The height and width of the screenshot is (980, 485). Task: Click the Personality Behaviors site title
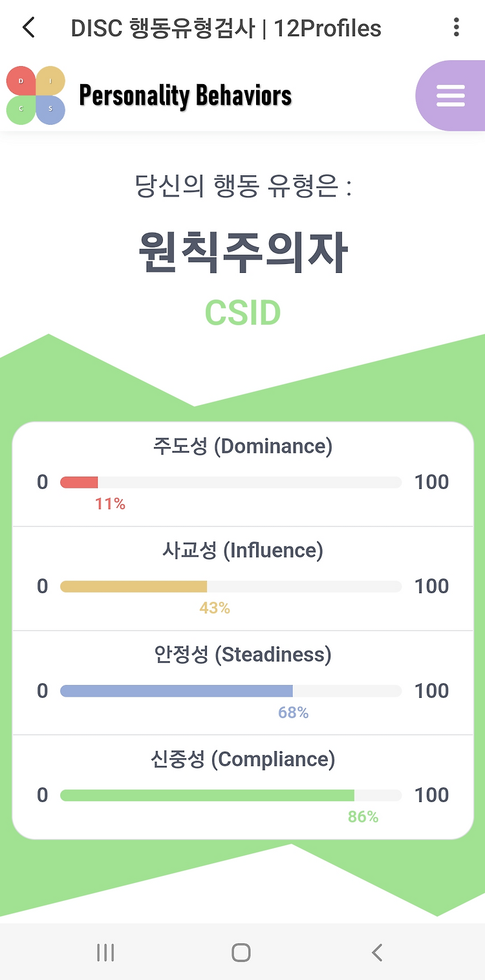[186, 96]
